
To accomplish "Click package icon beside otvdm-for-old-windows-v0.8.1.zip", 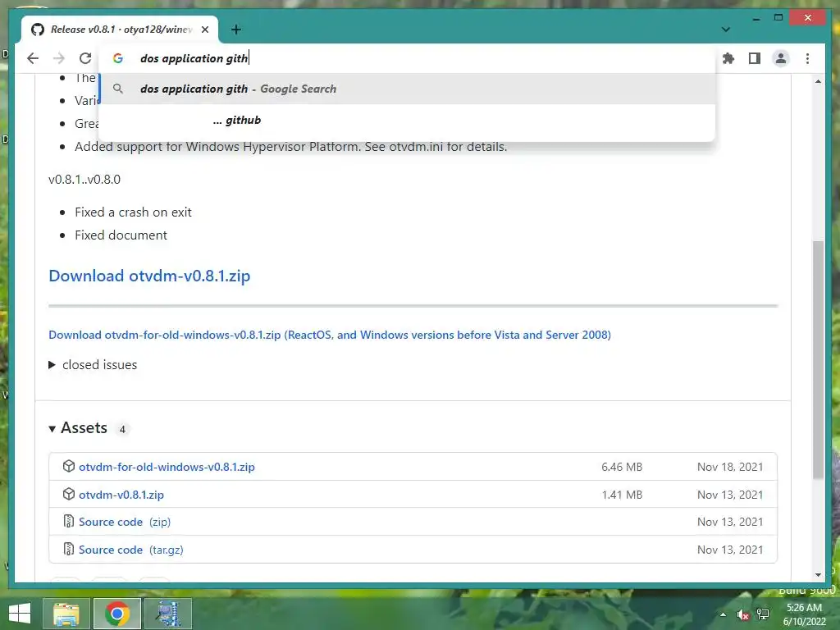I will click(69, 466).
